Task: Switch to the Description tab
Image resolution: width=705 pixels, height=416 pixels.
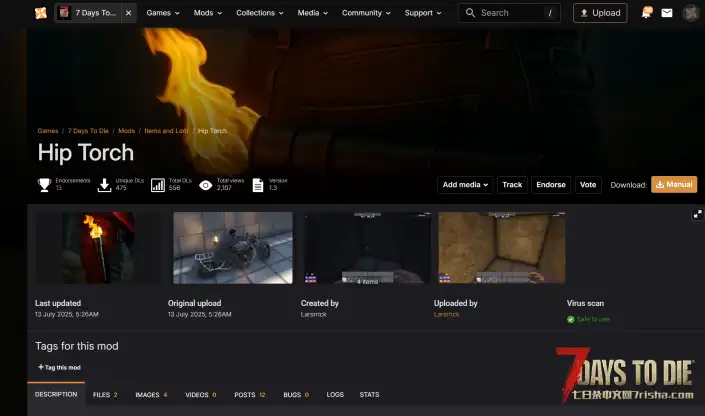Action: [56, 394]
